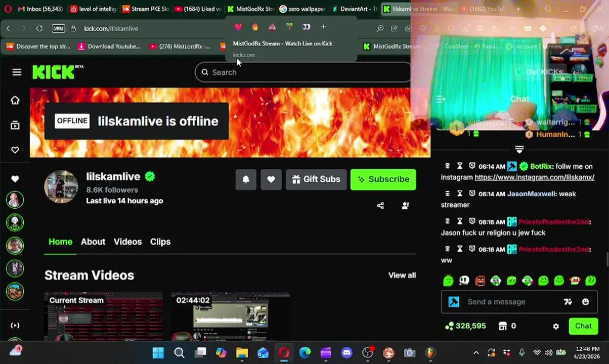This screenshot has width=609, height=364.
Task: Open the Windows Start menu
Action: (x=158, y=352)
